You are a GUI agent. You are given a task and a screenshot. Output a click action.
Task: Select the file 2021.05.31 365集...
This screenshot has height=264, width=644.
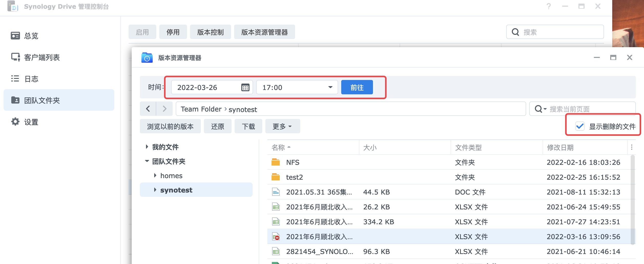(319, 192)
